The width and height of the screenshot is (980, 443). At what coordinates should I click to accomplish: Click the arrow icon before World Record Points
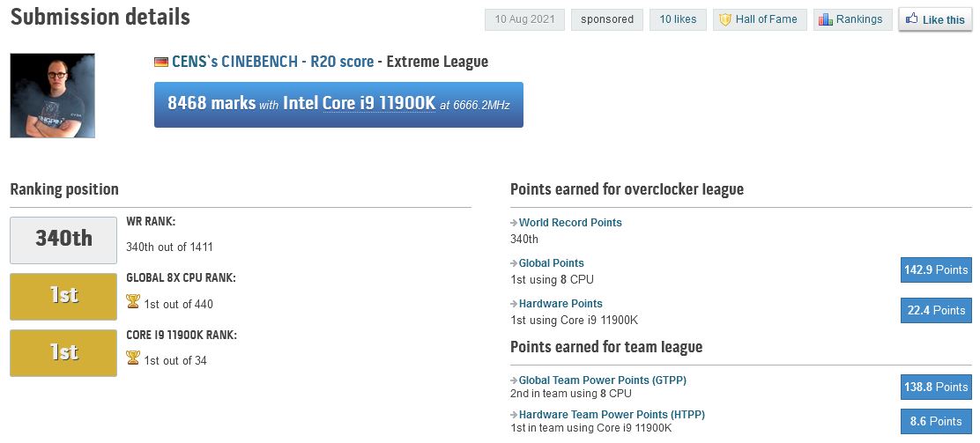(x=514, y=223)
